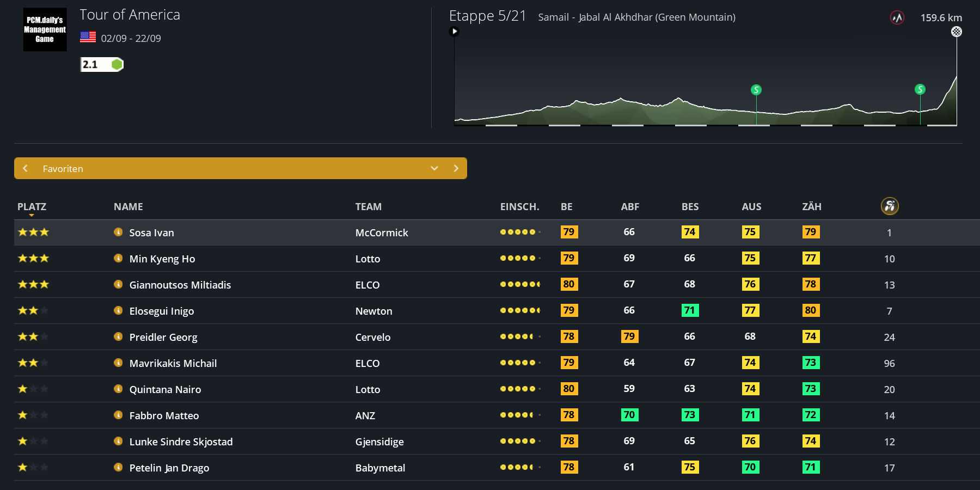Go to previous list with left arrow
The width and height of the screenshot is (980, 490).
coord(25,168)
